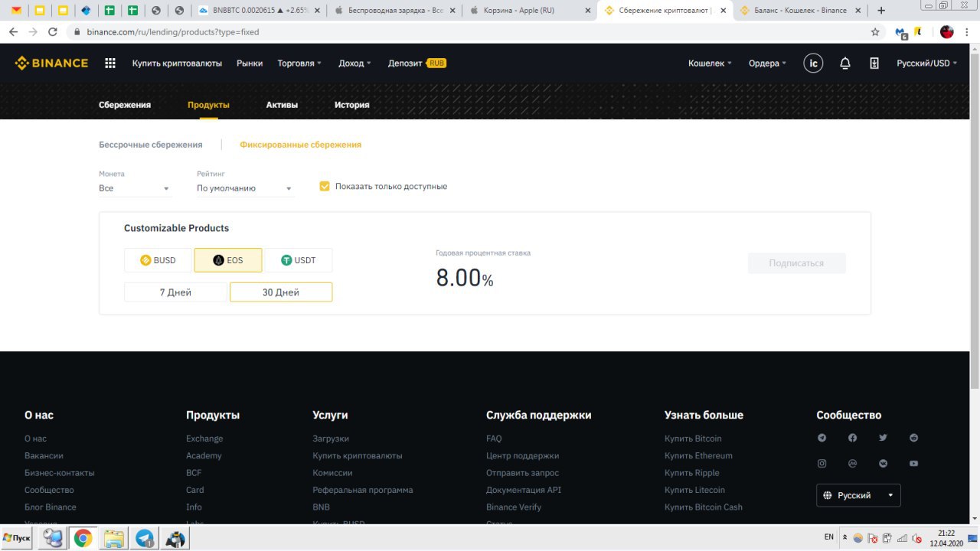Expand the Доход menu
The image size is (980, 551).
tap(354, 64)
